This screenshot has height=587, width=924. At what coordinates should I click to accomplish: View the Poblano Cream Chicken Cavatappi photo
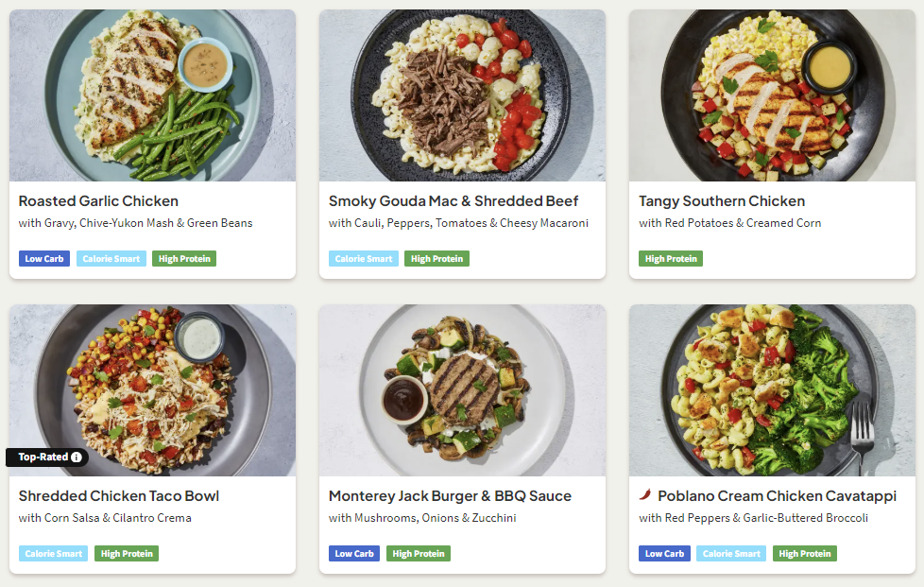[772, 389]
